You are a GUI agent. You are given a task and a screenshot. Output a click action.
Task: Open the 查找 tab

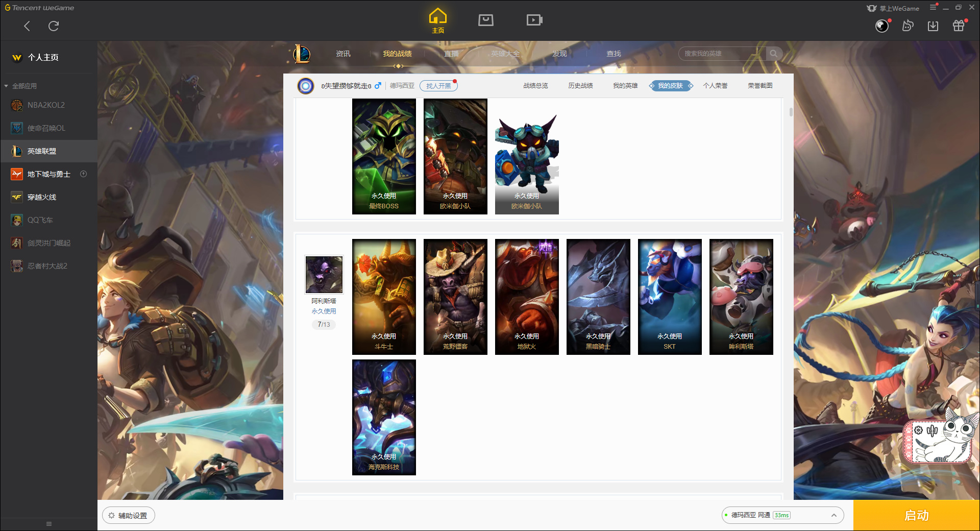tap(614, 54)
